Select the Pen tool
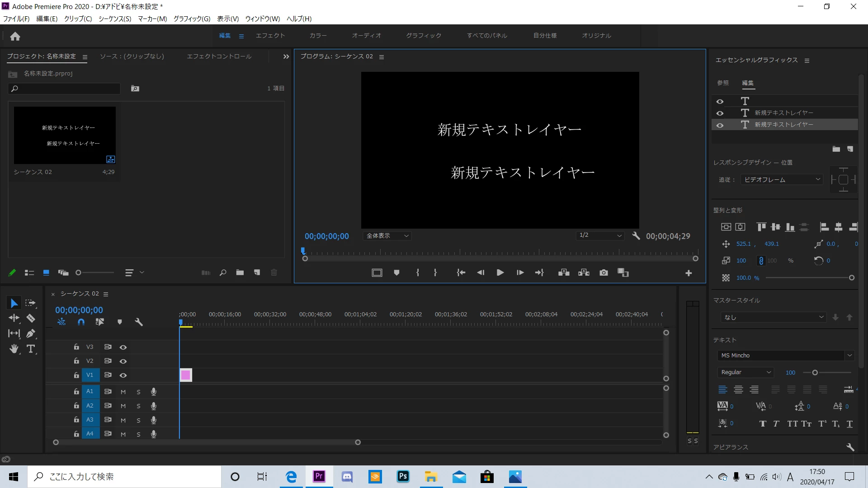The width and height of the screenshot is (868, 488). (30, 333)
